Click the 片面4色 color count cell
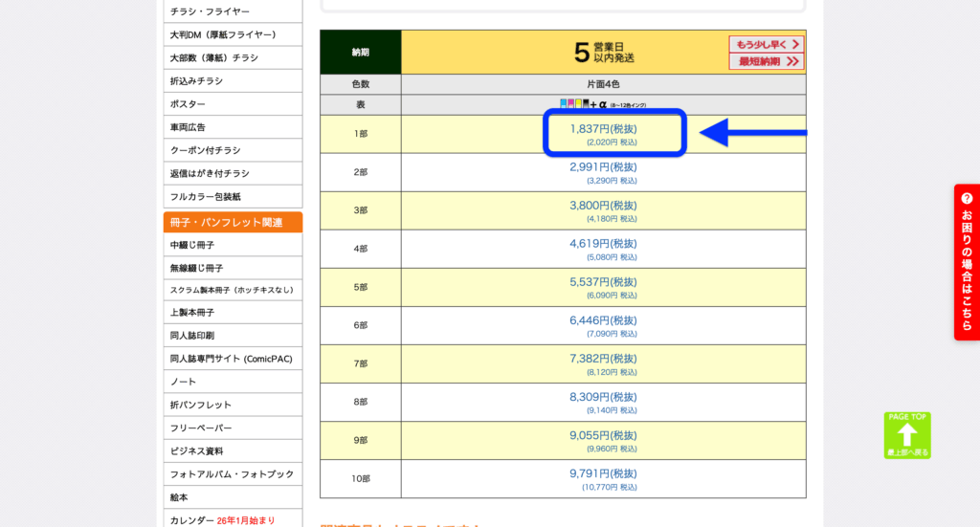The width and height of the screenshot is (980, 527). pyautogui.click(x=603, y=83)
